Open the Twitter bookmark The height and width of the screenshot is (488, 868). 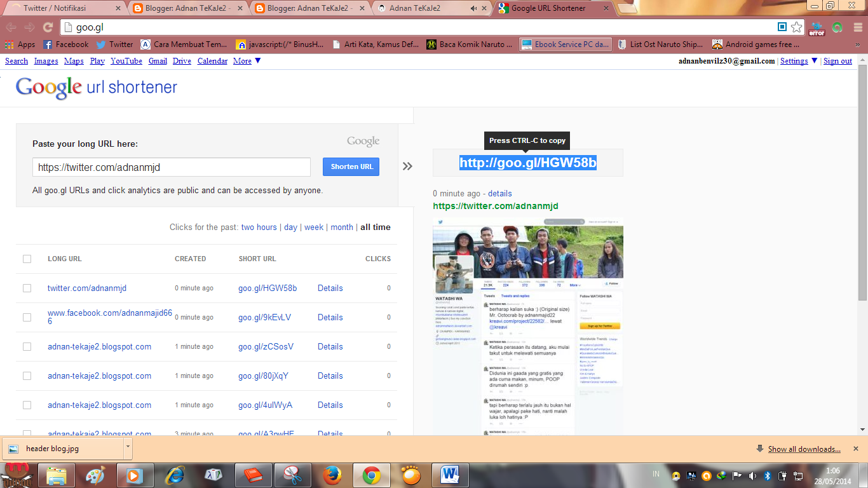(114, 44)
